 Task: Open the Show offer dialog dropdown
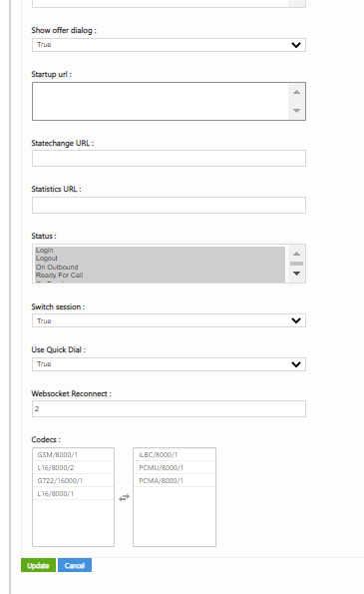coord(169,45)
